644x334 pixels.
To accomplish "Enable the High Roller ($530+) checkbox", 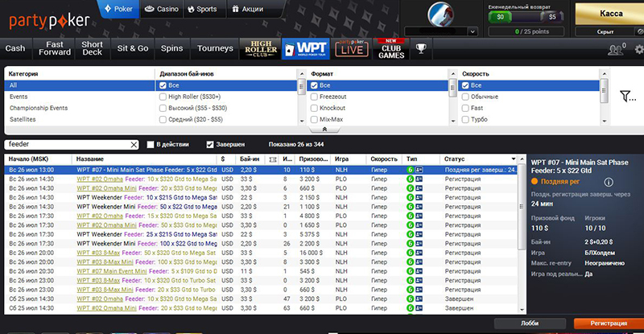I will 163,97.
